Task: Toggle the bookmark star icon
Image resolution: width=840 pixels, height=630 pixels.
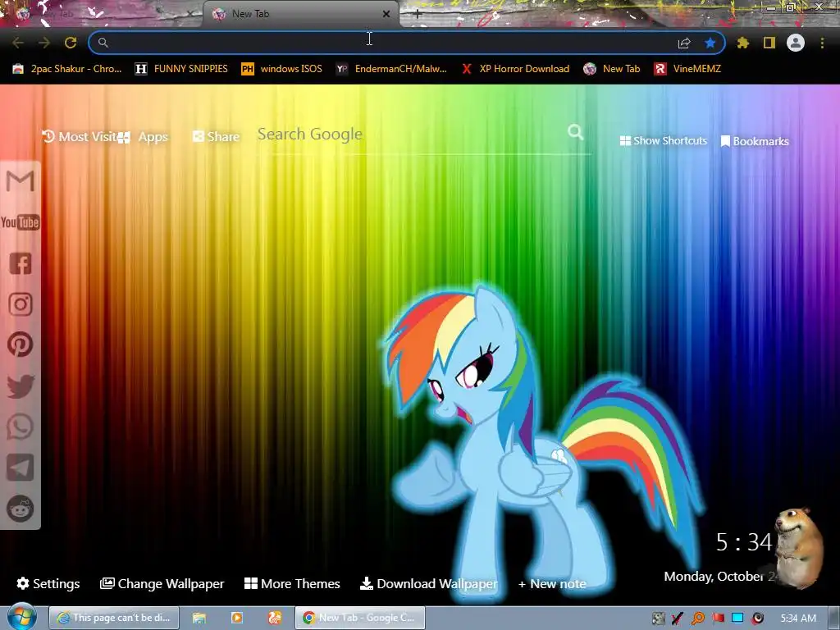Action: pos(710,43)
